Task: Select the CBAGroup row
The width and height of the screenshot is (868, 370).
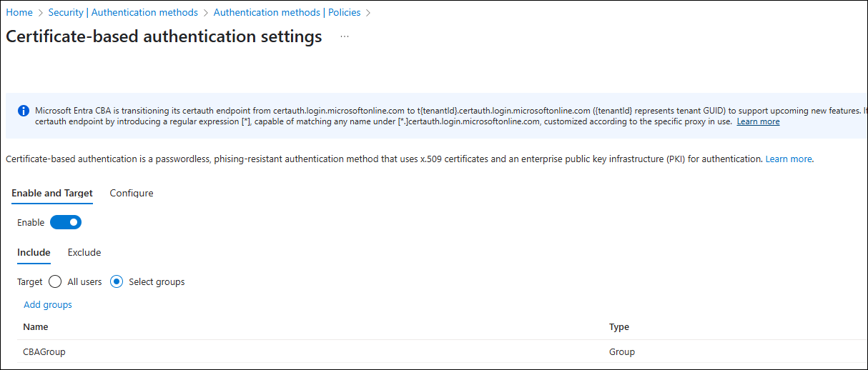Action: pos(436,352)
